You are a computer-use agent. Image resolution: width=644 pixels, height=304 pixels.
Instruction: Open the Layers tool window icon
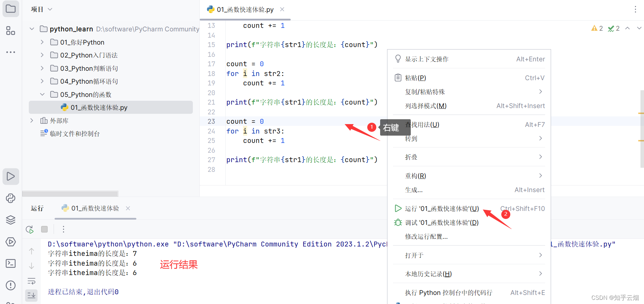click(11, 220)
